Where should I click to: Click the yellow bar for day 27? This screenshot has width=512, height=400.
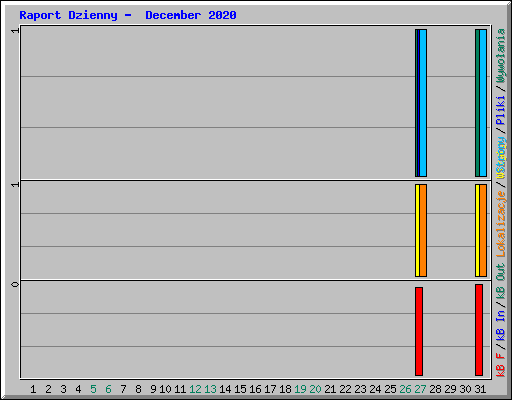click(x=417, y=230)
